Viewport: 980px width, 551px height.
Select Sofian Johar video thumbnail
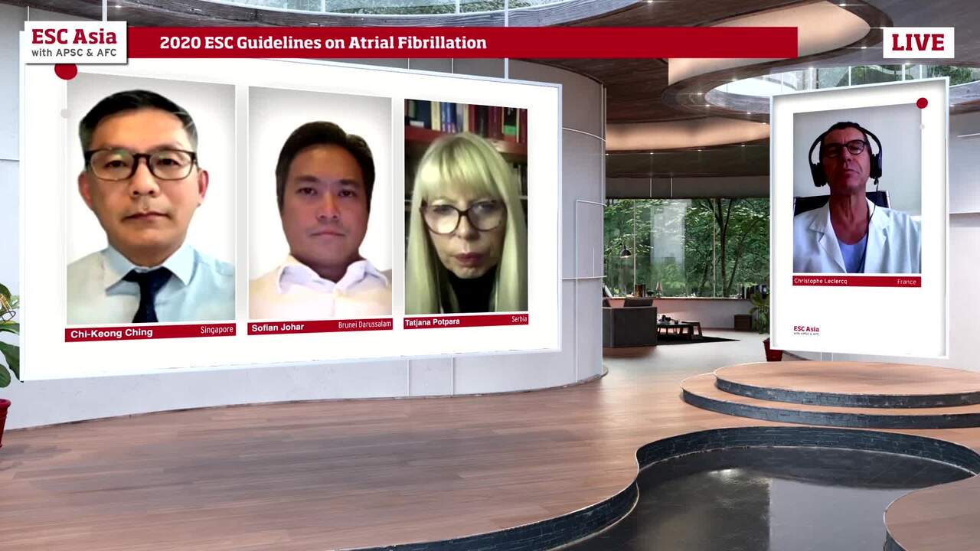tap(320, 203)
